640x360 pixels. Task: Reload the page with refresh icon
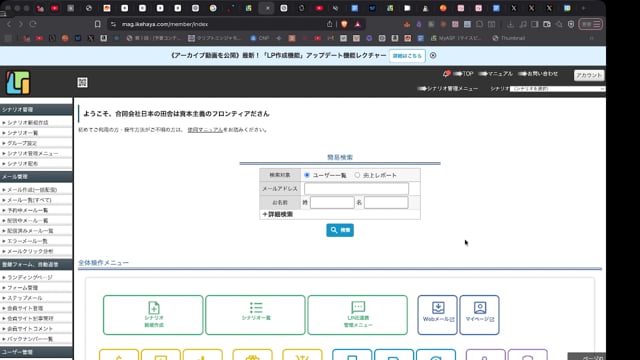tap(33, 24)
